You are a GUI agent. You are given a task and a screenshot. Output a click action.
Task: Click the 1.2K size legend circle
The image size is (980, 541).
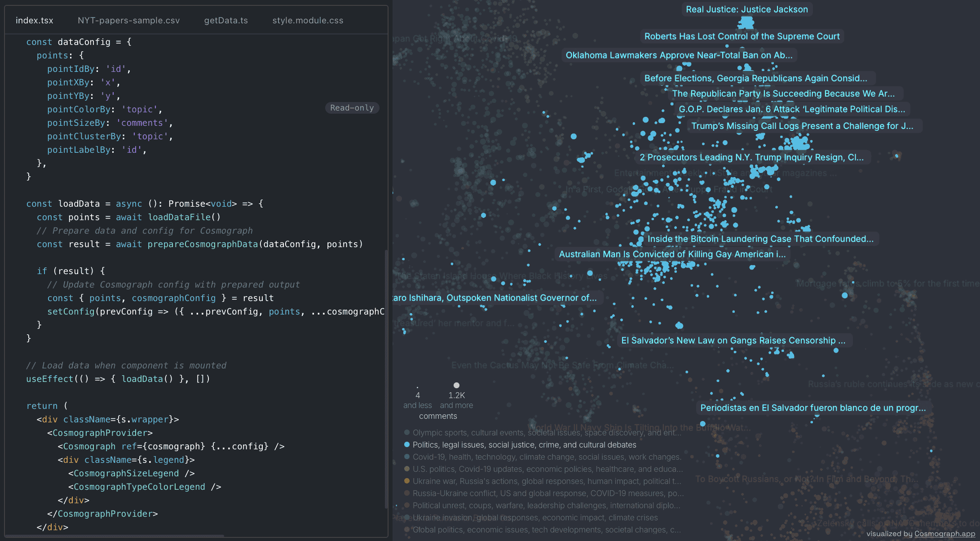[456, 385]
